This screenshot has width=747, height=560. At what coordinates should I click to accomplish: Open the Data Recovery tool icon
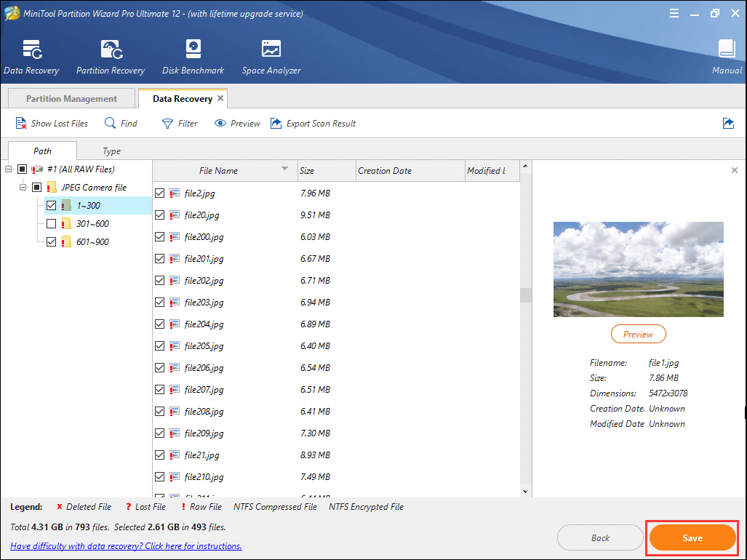(x=31, y=50)
